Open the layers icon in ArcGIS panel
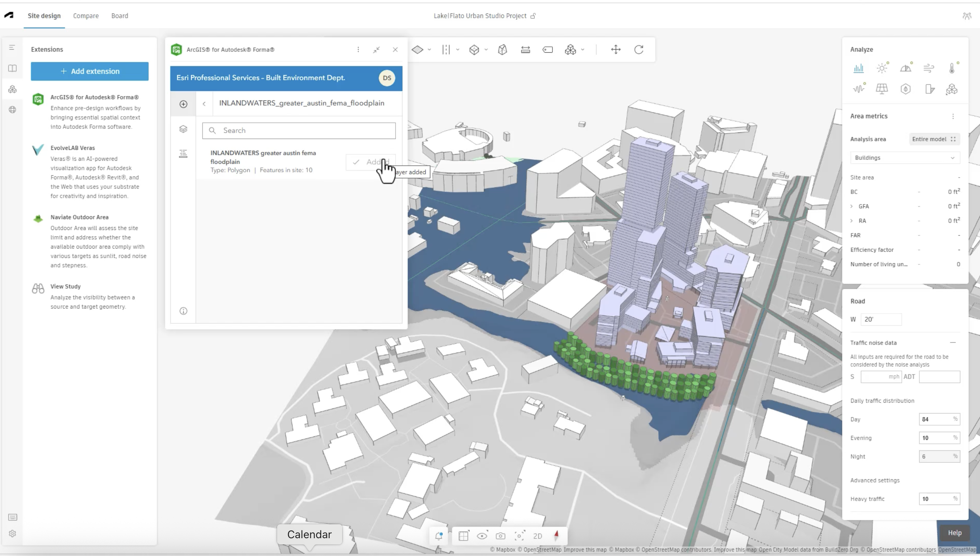 click(183, 129)
